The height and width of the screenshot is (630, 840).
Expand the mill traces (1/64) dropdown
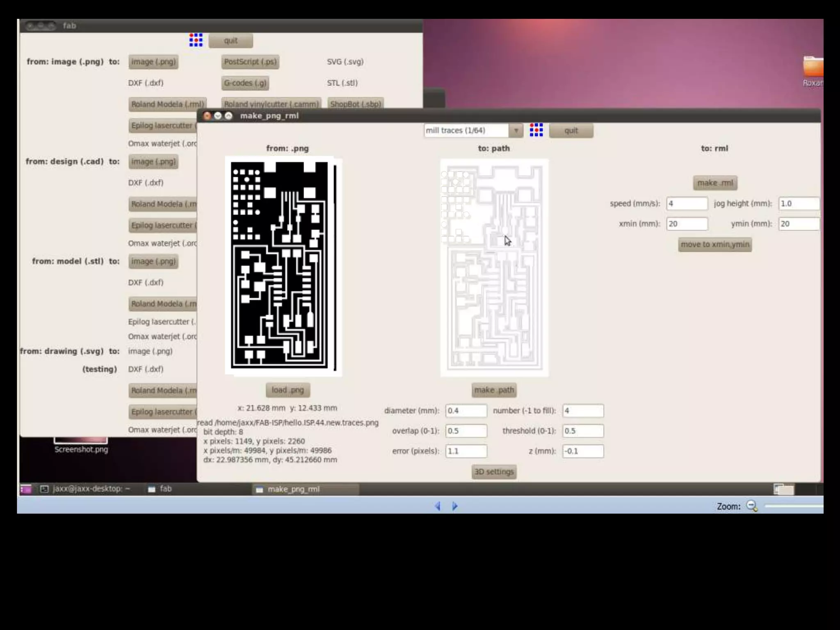(516, 130)
